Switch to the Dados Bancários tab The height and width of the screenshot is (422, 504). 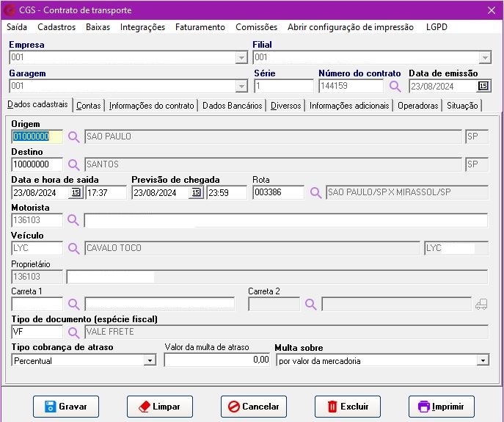pos(232,106)
